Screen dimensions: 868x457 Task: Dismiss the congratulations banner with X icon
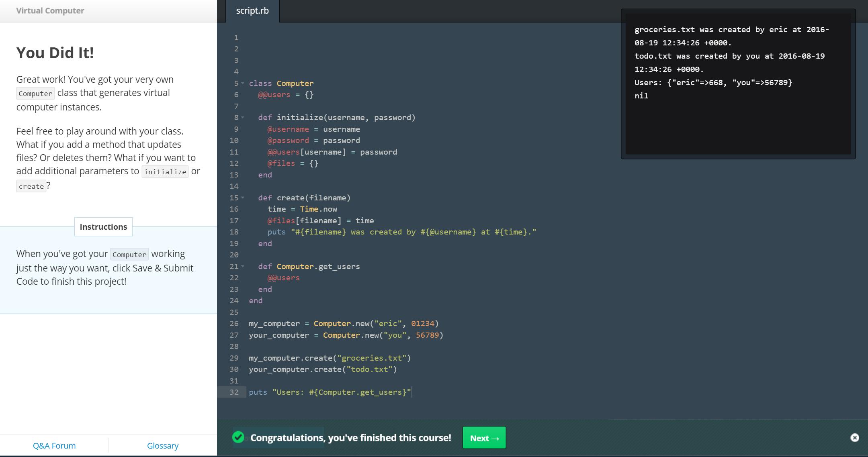tap(854, 438)
